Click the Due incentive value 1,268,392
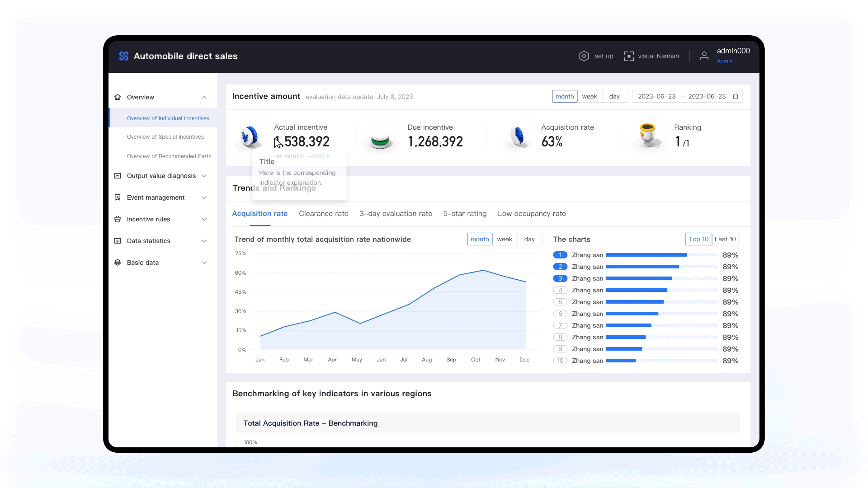The height and width of the screenshot is (488, 868). pos(435,141)
